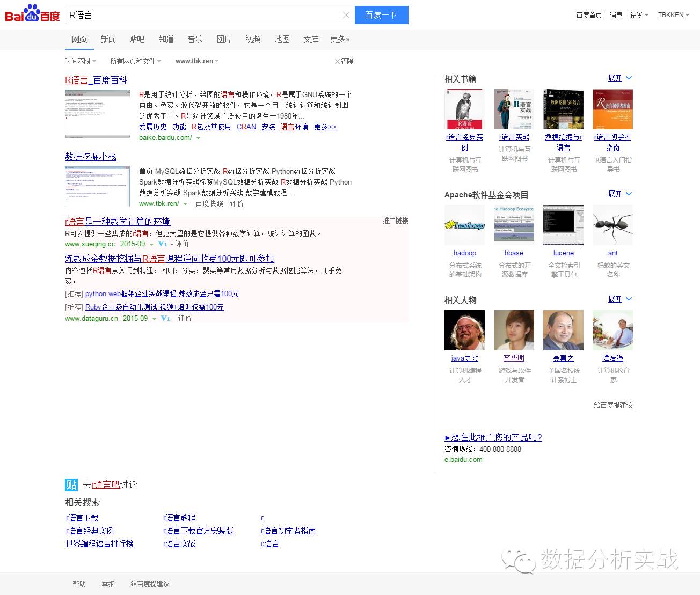This screenshot has height=595, width=700.
Task: Open the 世界编程语言排行榜 related search
Action: (100, 543)
